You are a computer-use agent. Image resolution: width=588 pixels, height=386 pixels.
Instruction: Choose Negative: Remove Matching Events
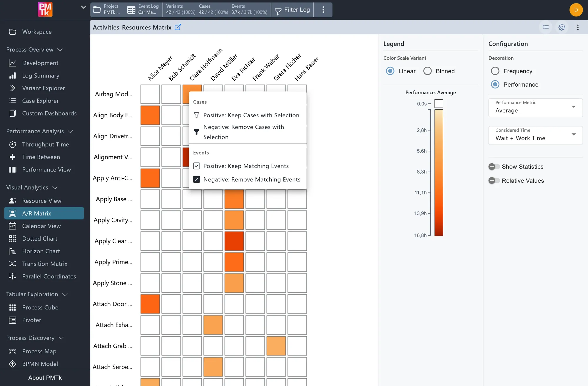pyautogui.click(x=248, y=179)
